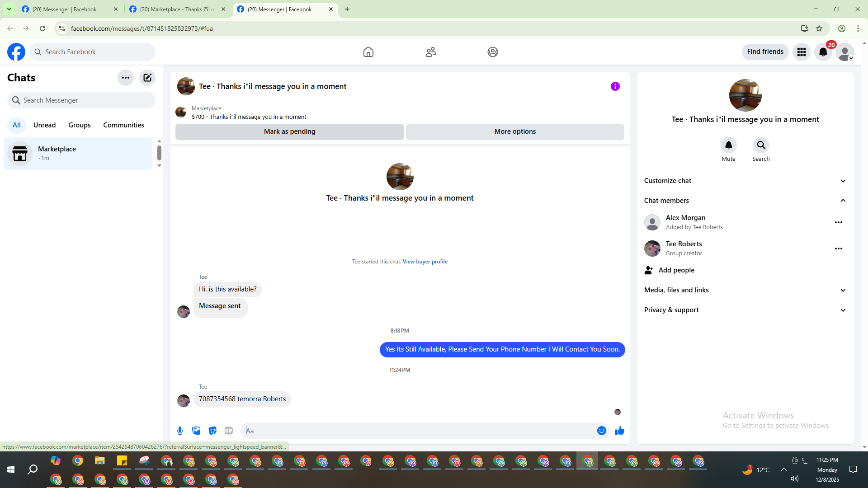Collapse the Chat members section

click(x=745, y=201)
